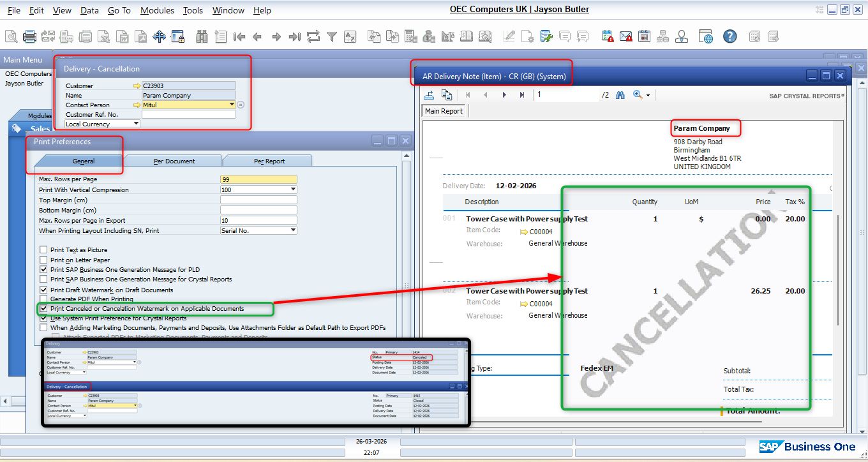Go to Last Data Record in main toolbar
The width and height of the screenshot is (868, 462).
click(294, 36)
